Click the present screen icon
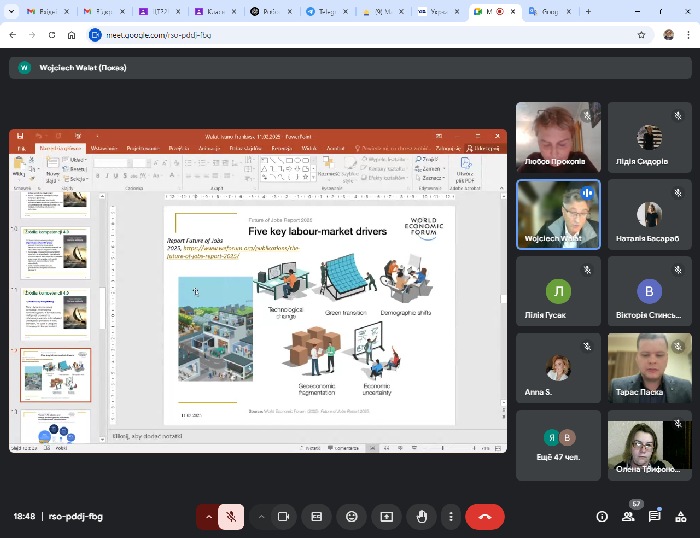Image resolution: width=700 pixels, height=538 pixels. click(x=386, y=517)
